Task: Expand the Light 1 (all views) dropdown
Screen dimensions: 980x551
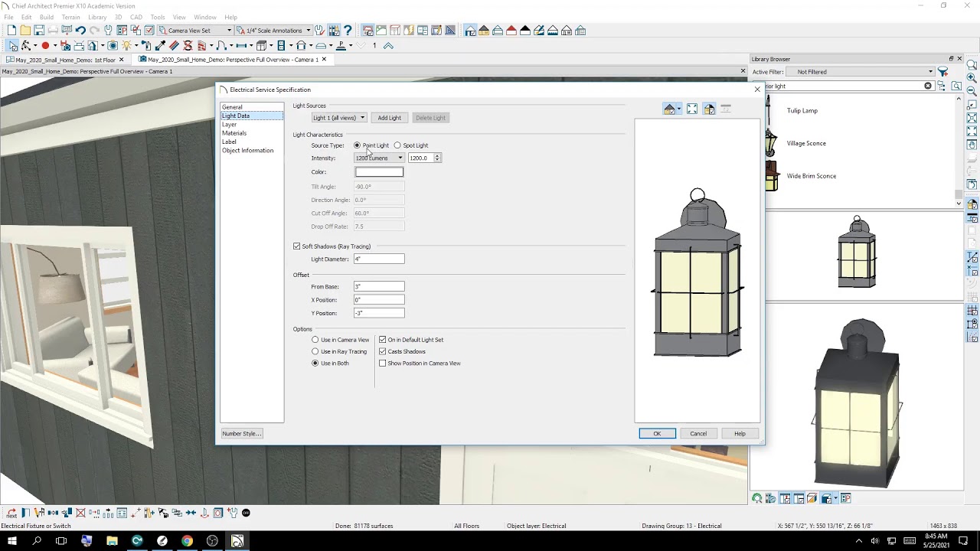Action: 338,118
